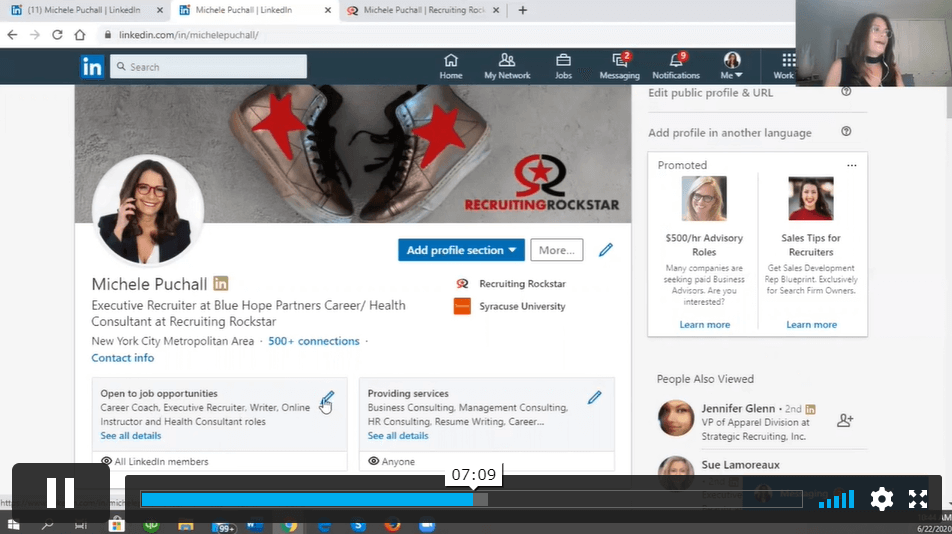
Task: Click Michele Puchall profile photo
Action: point(147,210)
